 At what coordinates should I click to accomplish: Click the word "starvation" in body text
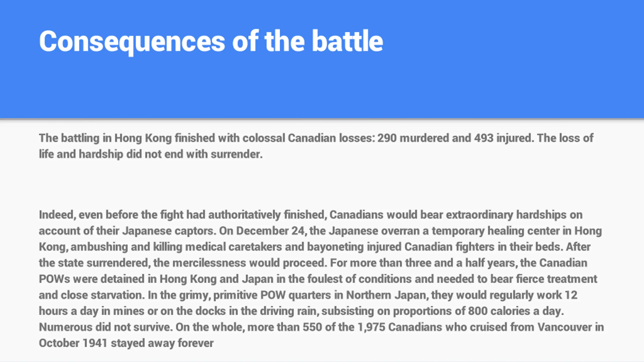[118, 295]
